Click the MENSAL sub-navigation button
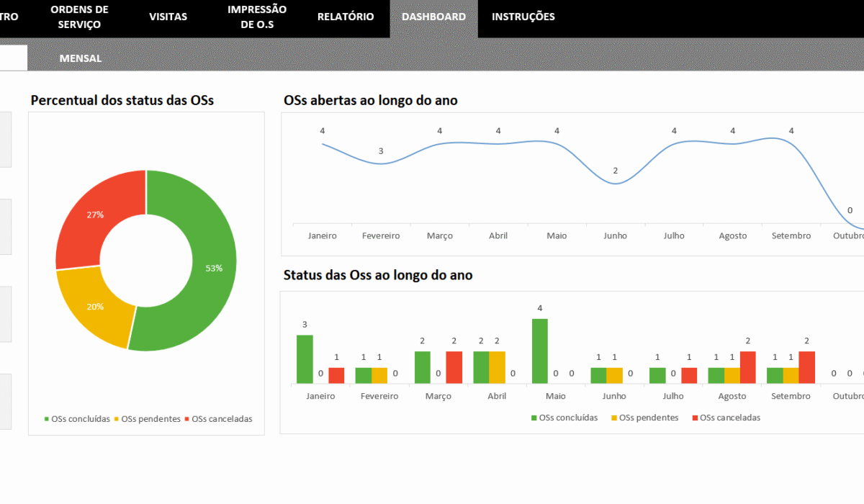 81,58
